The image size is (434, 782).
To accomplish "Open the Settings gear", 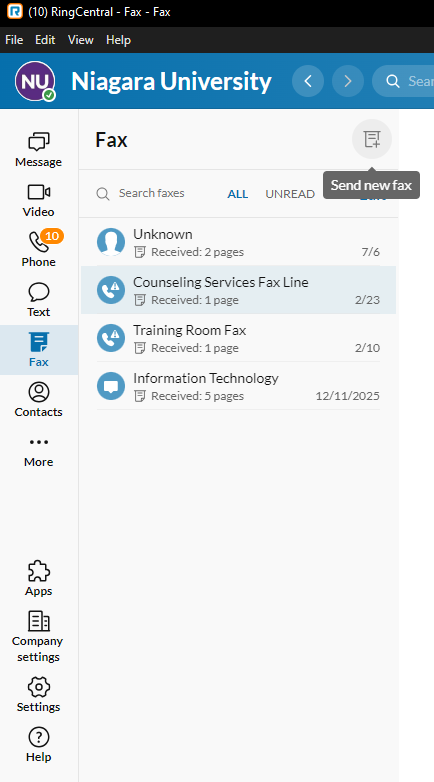I will 38,688.
